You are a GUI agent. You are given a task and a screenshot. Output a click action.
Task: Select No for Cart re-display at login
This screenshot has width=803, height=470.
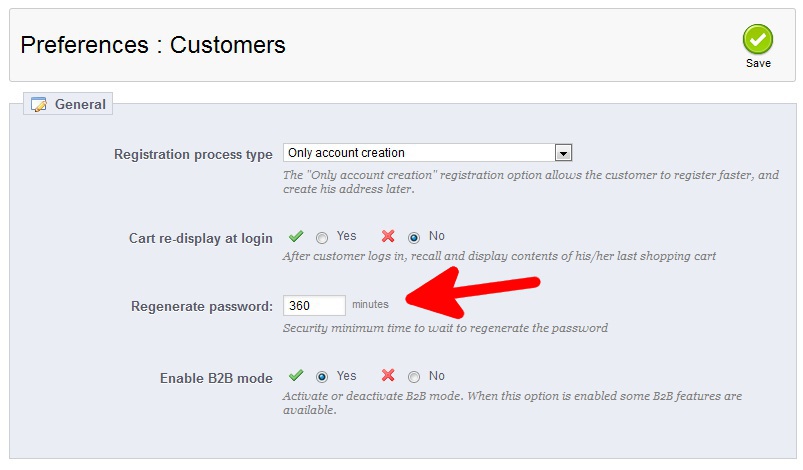(414, 238)
